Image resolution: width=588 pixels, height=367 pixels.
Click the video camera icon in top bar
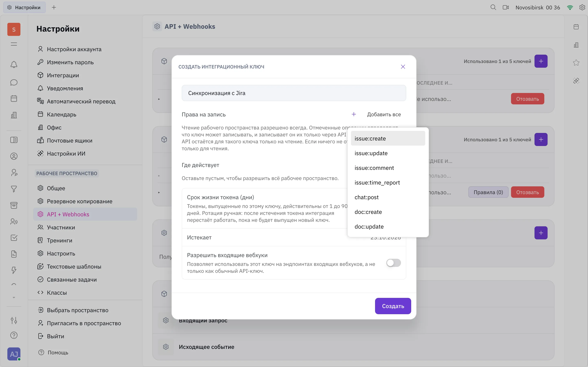[x=506, y=7]
